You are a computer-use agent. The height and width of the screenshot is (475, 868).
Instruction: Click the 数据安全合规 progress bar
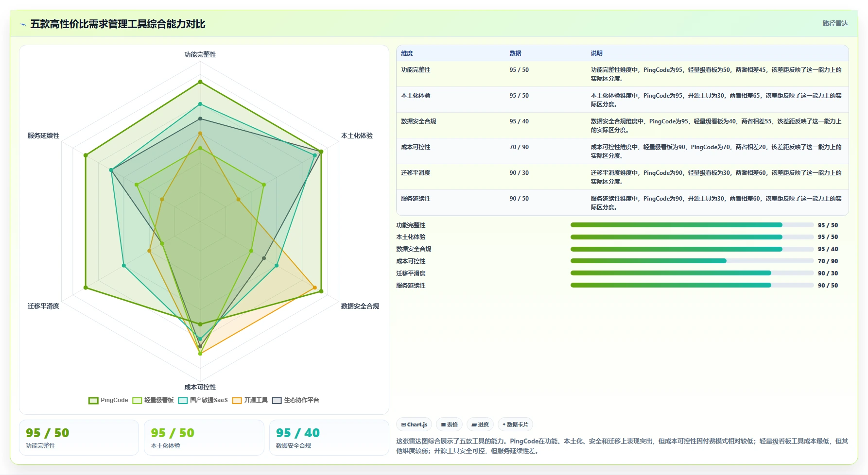tap(692, 249)
